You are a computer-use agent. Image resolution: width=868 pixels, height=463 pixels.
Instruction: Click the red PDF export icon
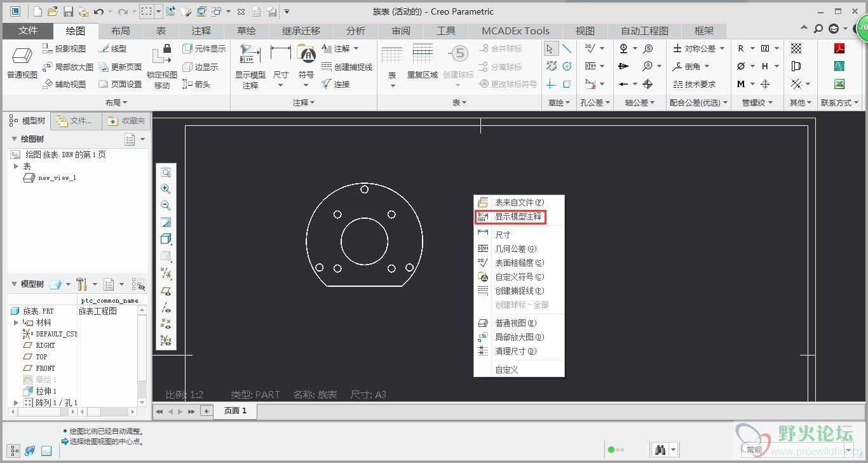point(839,48)
